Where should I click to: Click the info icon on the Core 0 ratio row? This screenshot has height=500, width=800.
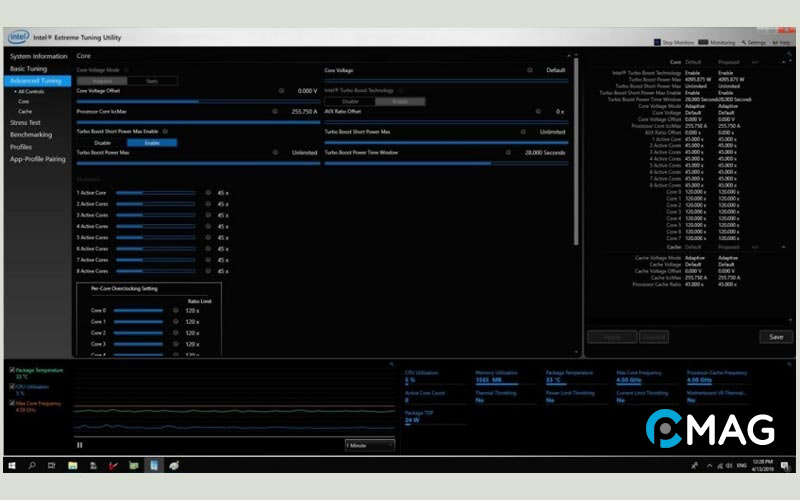click(x=176, y=310)
